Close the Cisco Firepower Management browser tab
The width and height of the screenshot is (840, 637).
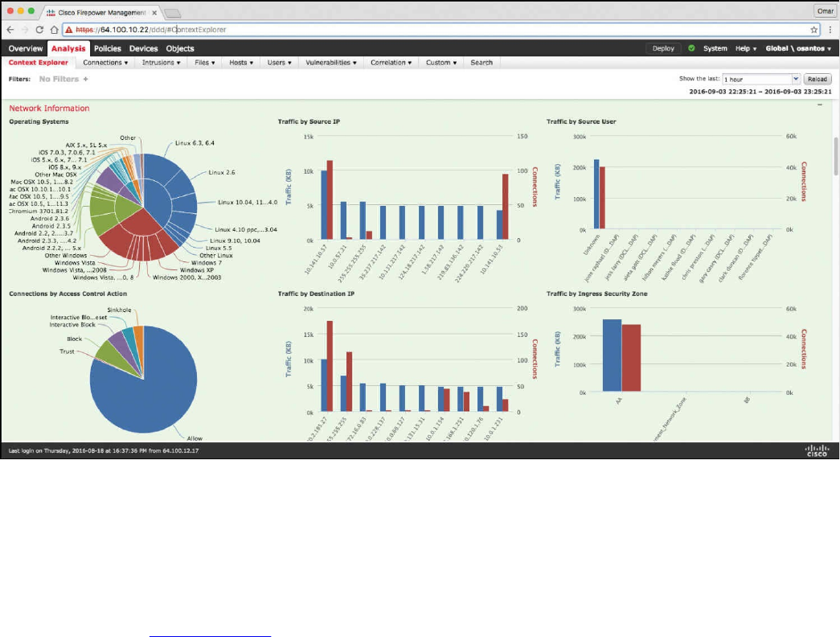[154, 12]
